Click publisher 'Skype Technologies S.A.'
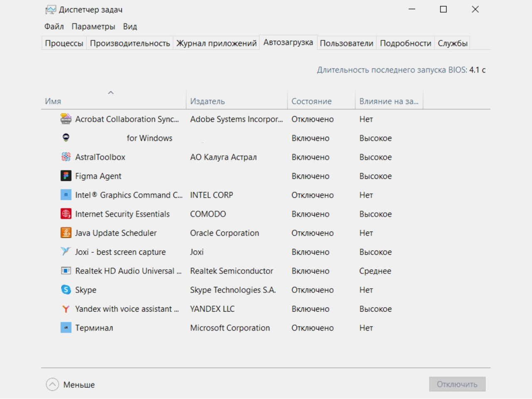532x399 pixels. tap(233, 290)
